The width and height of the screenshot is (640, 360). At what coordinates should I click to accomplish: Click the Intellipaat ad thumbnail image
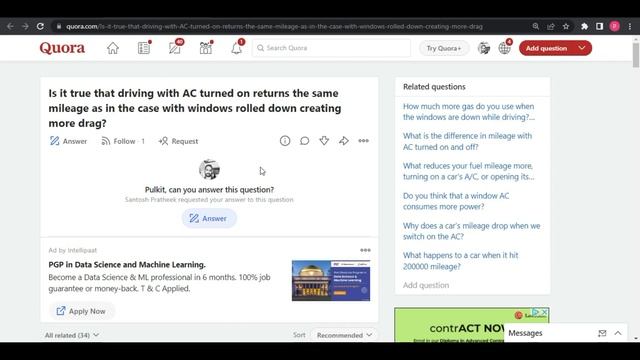click(331, 281)
